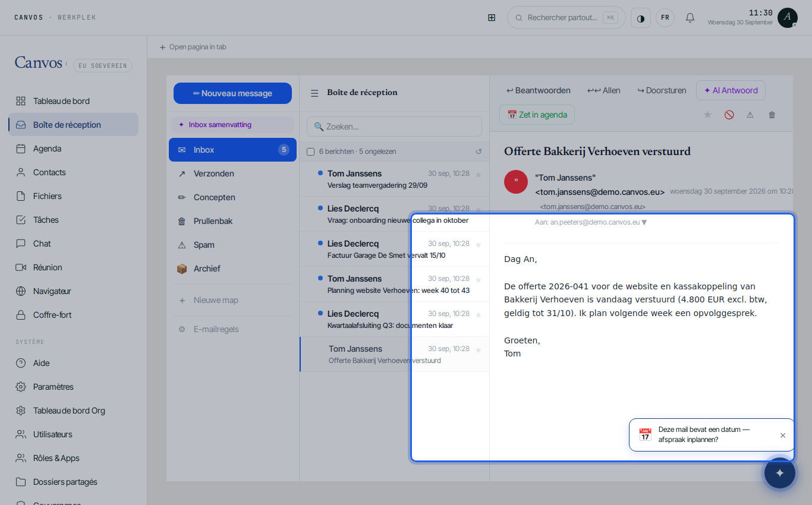Open the notifications bell
Screen dimensions: 812x505
pos(690,18)
